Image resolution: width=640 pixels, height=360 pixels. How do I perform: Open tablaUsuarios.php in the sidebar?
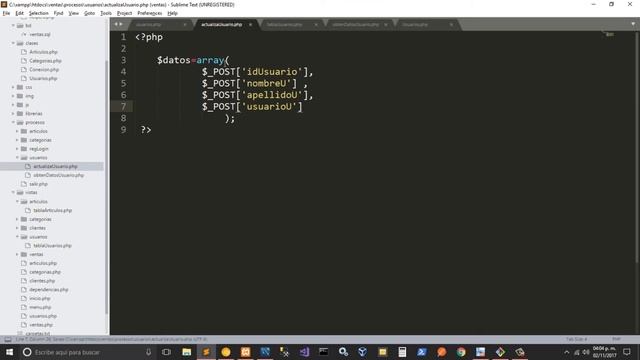52,246
